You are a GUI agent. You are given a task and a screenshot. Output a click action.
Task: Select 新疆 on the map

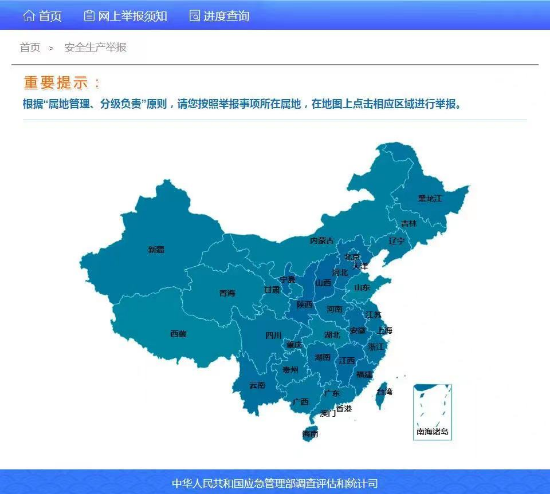[156, 250]
